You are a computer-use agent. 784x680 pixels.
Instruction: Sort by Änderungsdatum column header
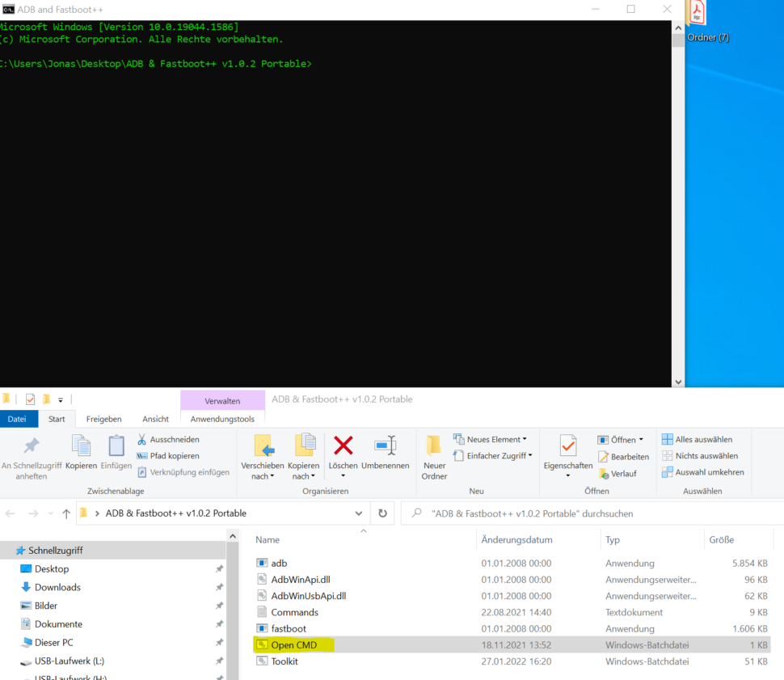click(x=517, y=540)
